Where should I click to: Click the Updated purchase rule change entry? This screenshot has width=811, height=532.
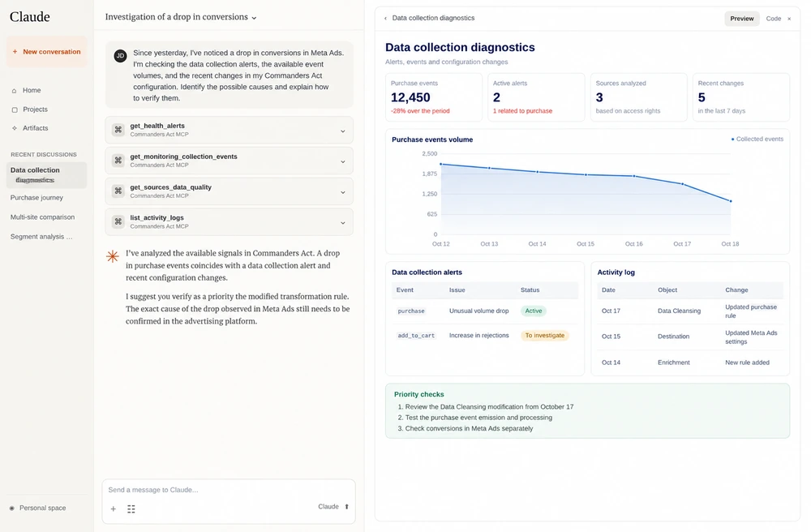(x=750, y=311)
